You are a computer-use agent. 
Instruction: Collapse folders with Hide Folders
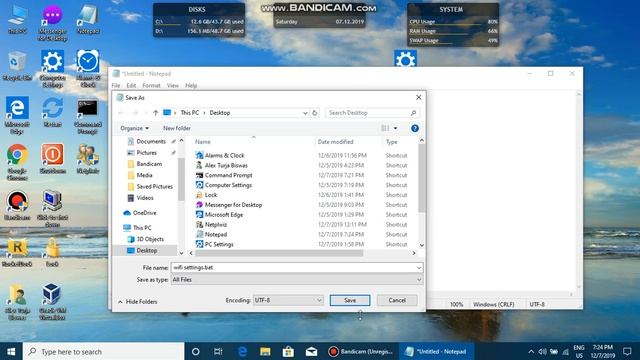coord(138,302)
